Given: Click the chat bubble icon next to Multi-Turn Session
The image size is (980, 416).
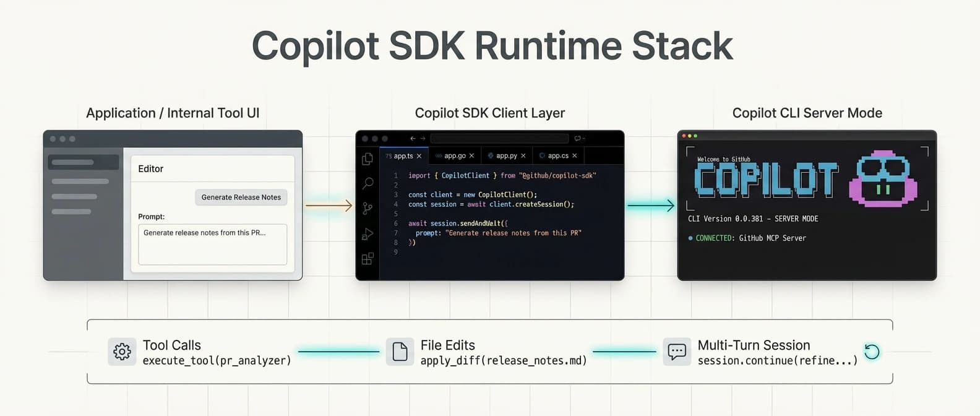Looking at the screenshot, I should click(677, 352).
